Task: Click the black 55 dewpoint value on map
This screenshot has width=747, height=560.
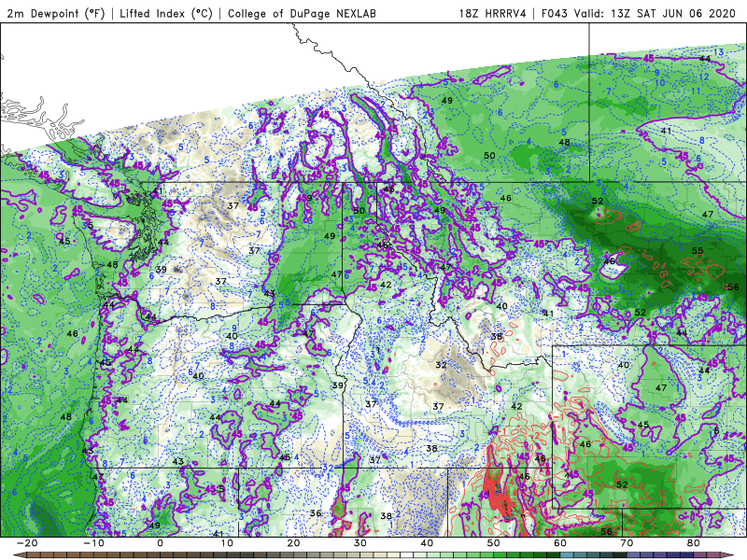Action: click(698, 250)
